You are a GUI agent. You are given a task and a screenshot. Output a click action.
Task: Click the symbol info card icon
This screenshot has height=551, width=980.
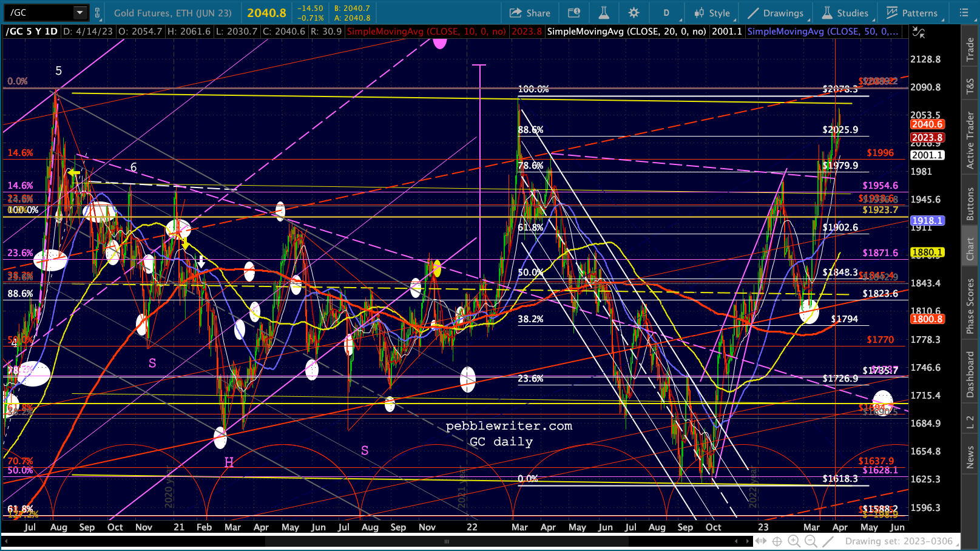click(573, 13)
